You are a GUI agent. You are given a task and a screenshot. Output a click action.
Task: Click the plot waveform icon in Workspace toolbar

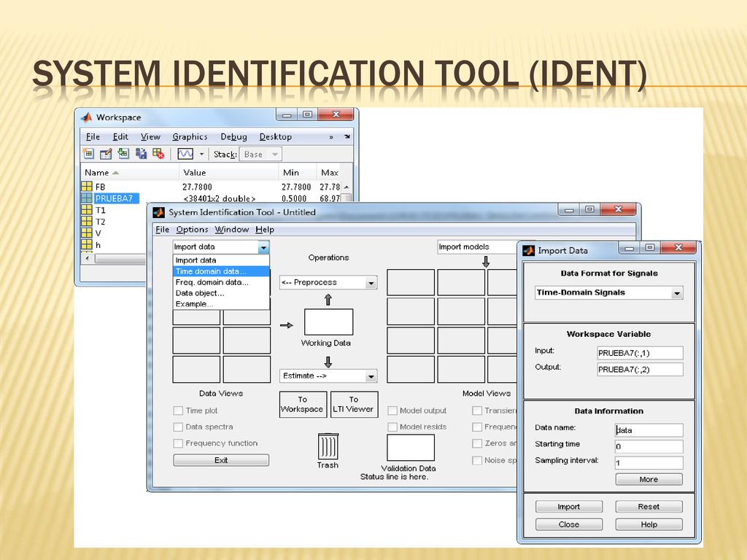(185, 154)
